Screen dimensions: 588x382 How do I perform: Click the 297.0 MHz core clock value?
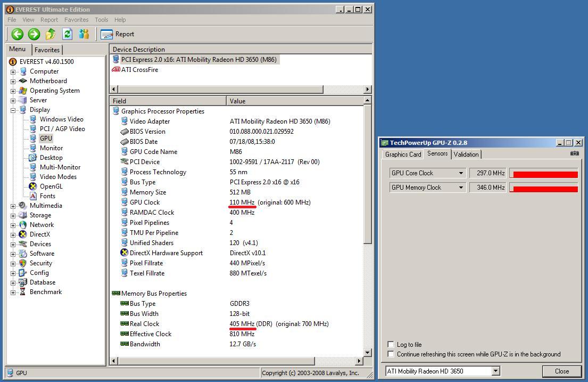(487, 173)
